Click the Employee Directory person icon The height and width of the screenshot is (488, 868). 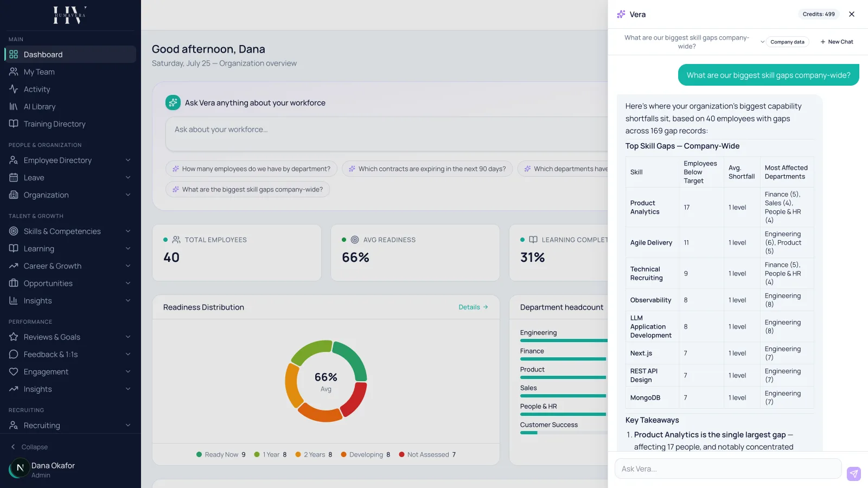[14, 160]
